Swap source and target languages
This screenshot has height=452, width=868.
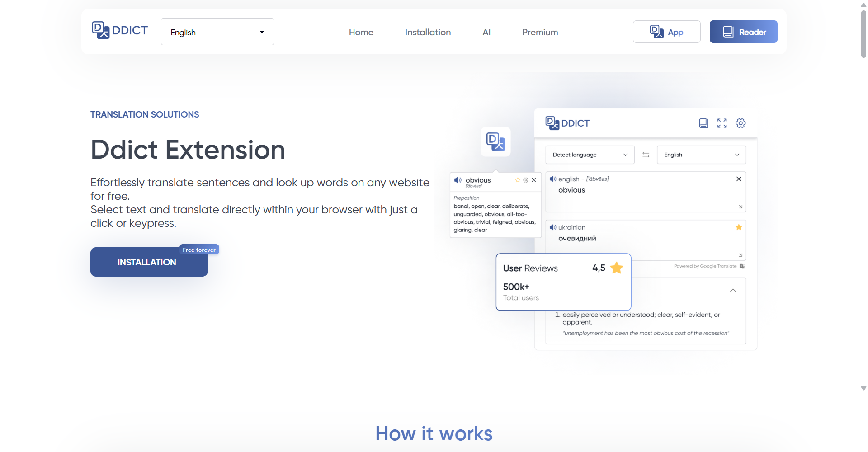pyautogui.click(x=646, y=155)
